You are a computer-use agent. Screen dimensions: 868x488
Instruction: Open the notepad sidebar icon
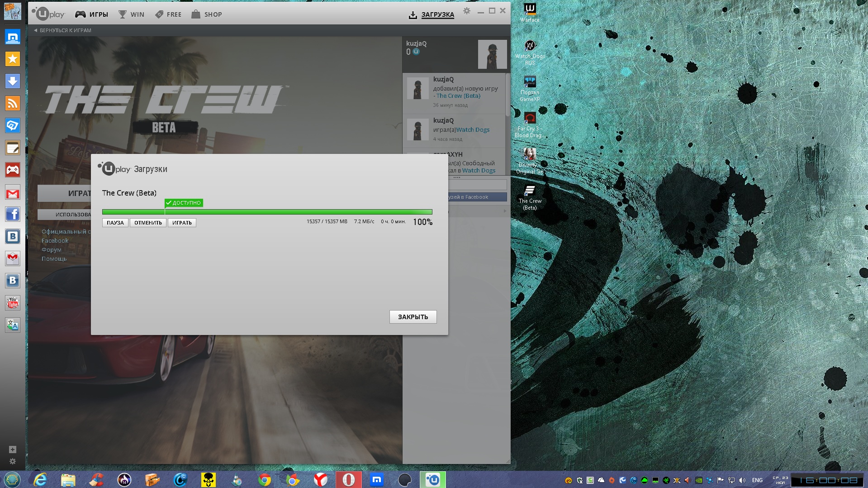[x=13, y=148]
